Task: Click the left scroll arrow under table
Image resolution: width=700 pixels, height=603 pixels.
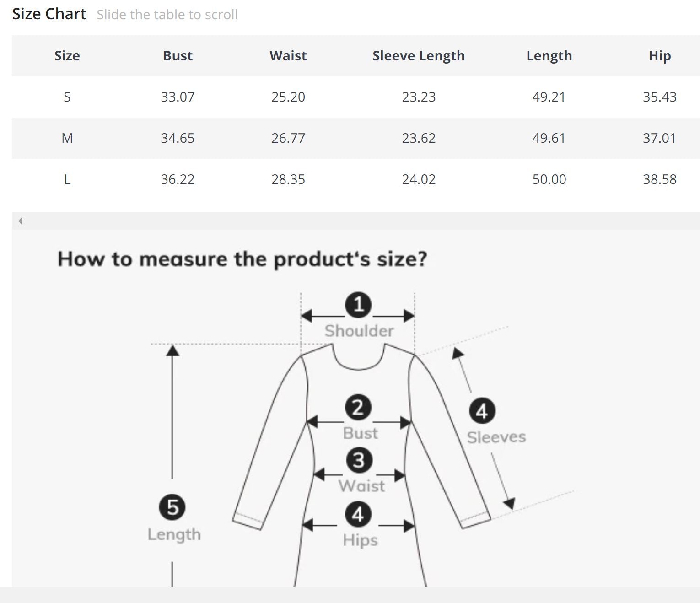Action: [20, 221]
